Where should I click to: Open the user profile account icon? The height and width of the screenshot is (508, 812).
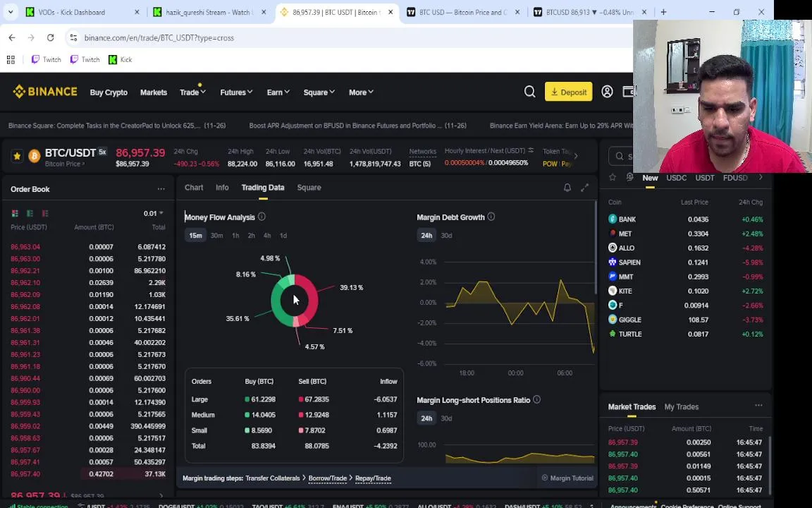pyautogui.click(x=607, y=92)
